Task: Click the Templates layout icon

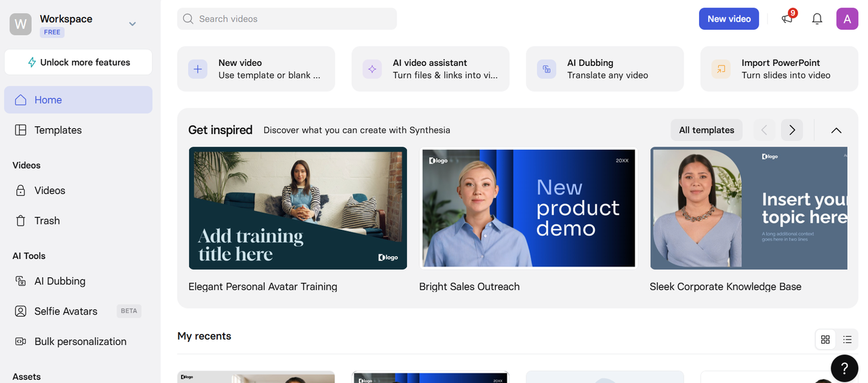Action: coord(21,130)
